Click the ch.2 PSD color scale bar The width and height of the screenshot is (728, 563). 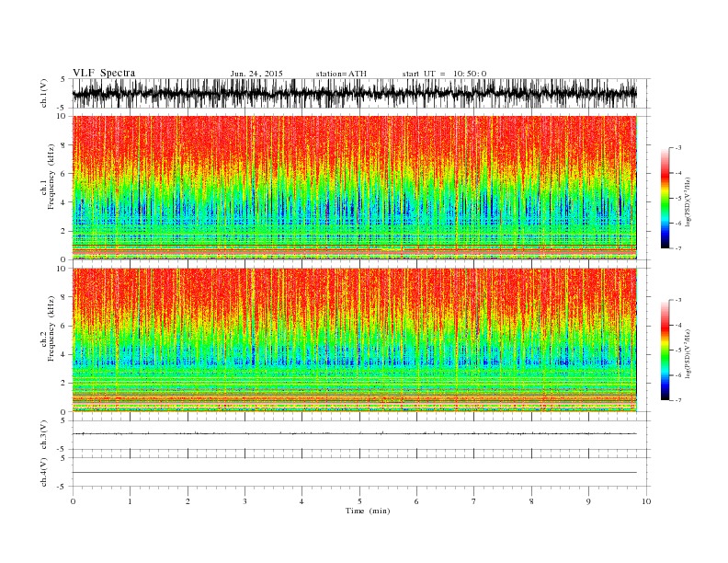(665, 350)
